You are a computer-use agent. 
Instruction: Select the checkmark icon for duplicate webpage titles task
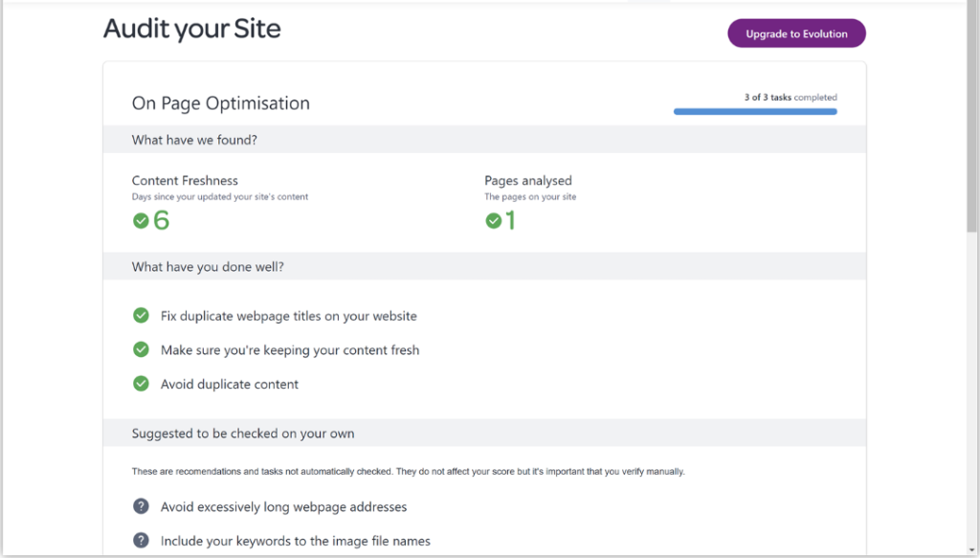141,315
